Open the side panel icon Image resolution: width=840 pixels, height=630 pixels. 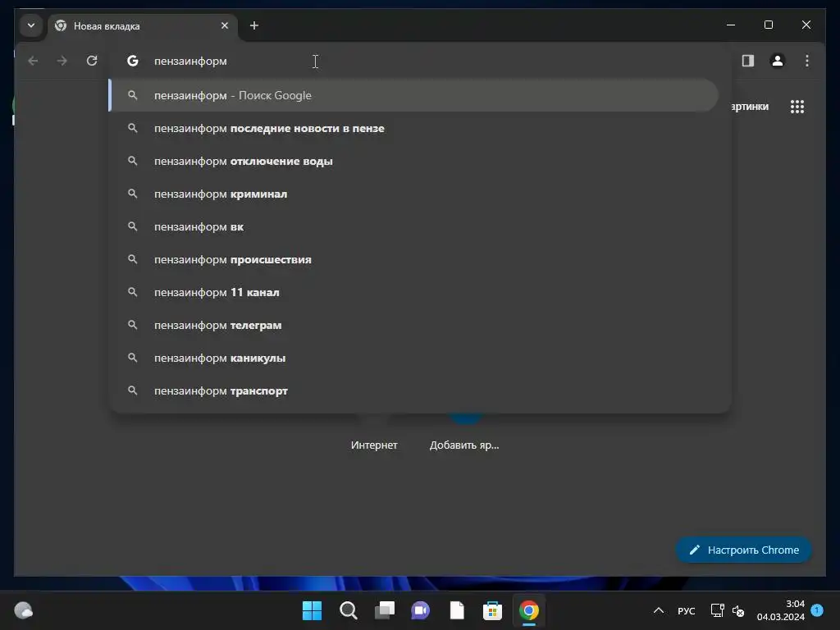(748, 61)
